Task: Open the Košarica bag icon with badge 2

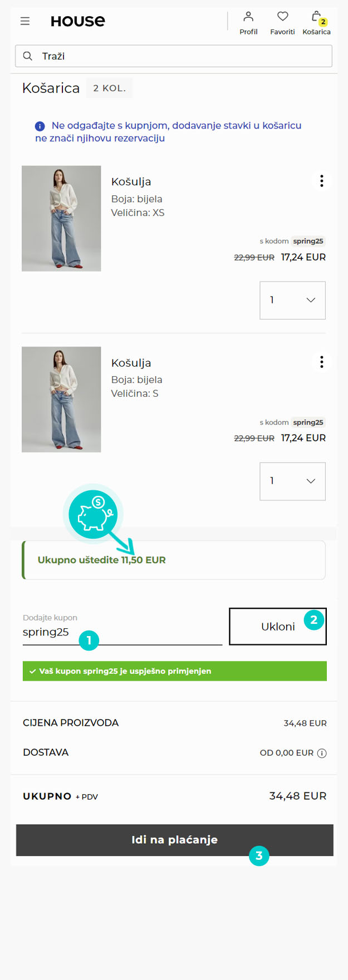Action: (x=316, y=20)
